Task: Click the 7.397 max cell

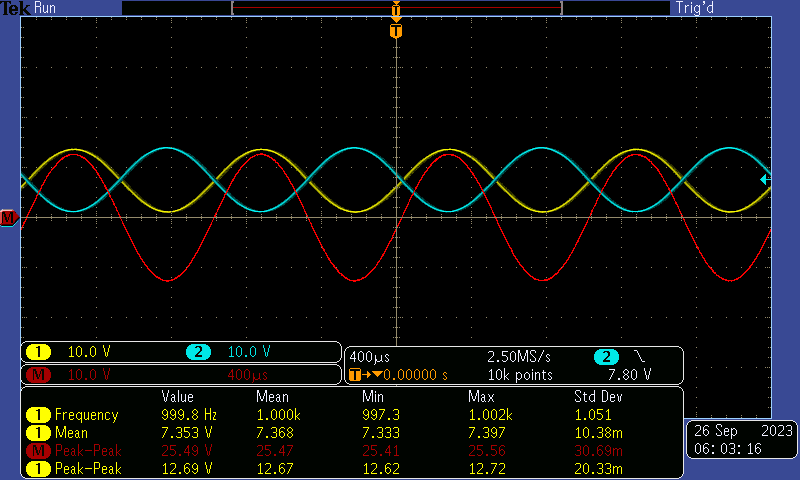Action: click(487, 433)
